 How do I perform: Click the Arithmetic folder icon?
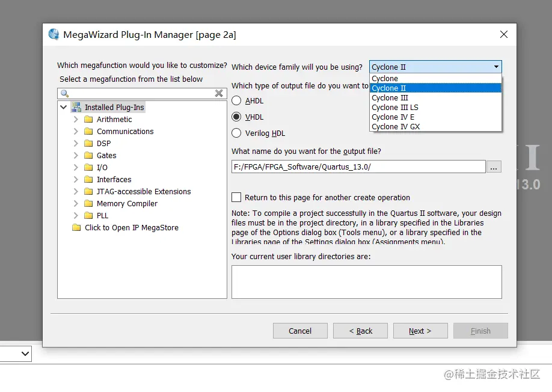click(88, 119)
